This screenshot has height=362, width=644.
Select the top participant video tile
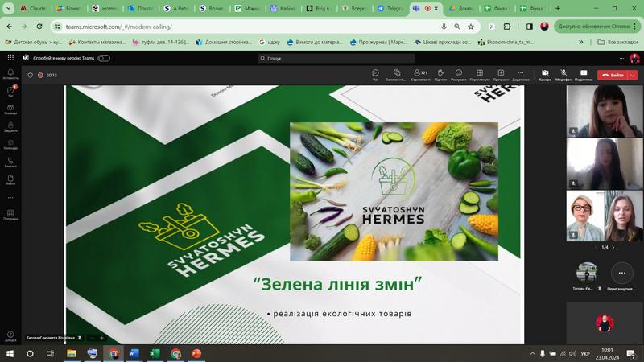tap(605, 111)
